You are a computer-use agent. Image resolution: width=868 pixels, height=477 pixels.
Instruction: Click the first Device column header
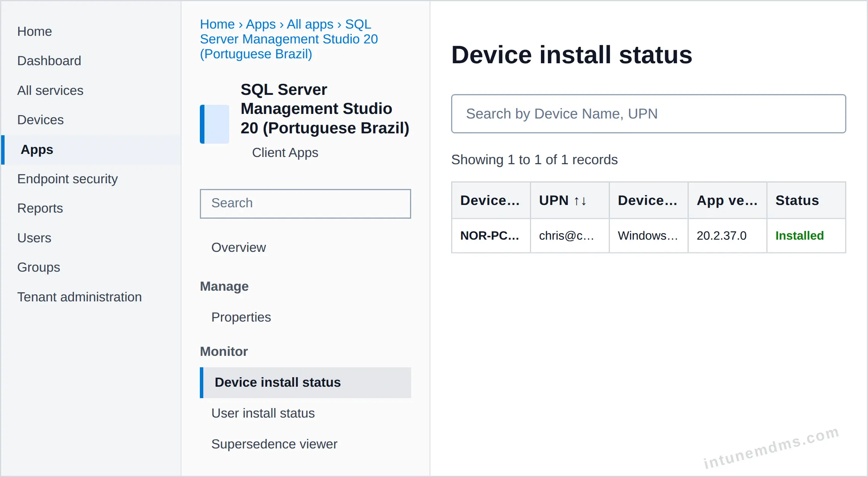click(490, 200)
